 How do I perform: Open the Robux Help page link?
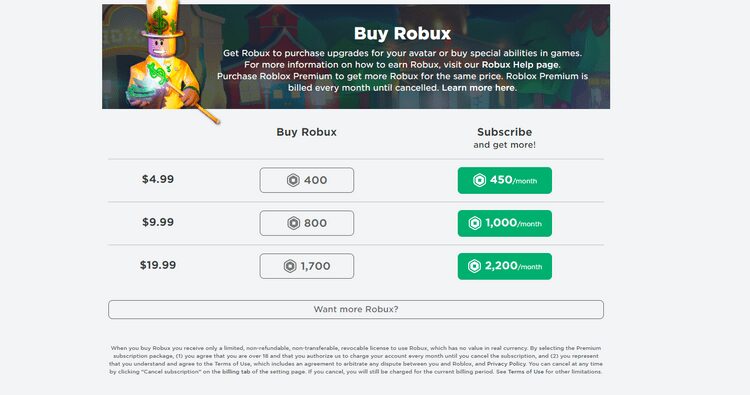pos(520,65)
